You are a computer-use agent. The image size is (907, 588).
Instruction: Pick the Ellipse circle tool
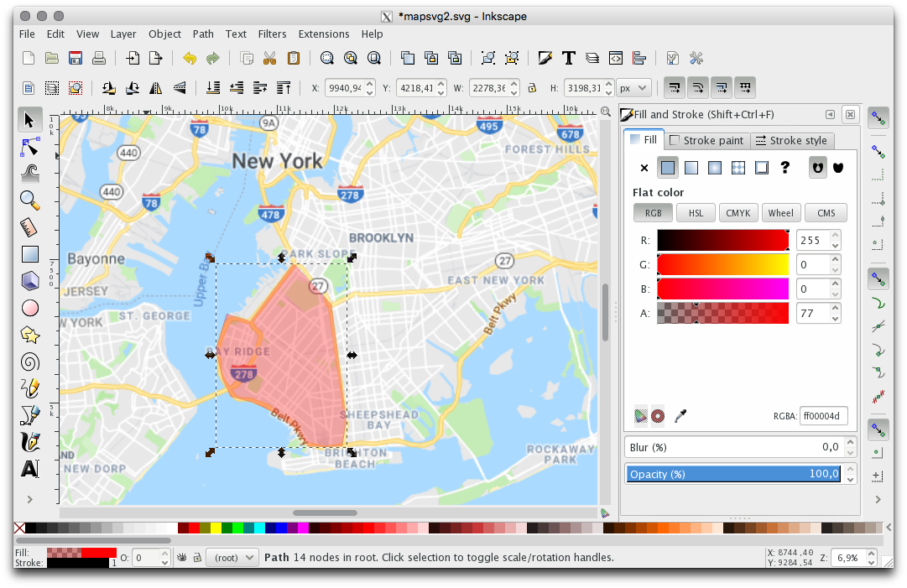click(x=29, y=308)
